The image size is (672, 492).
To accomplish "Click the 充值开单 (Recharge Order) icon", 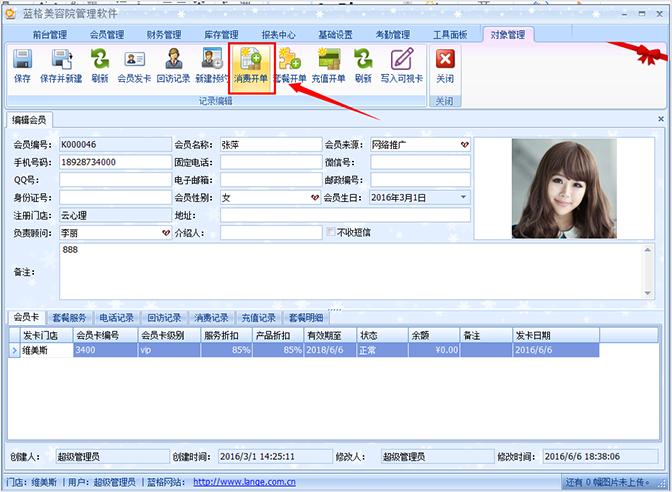I will 328,66.
